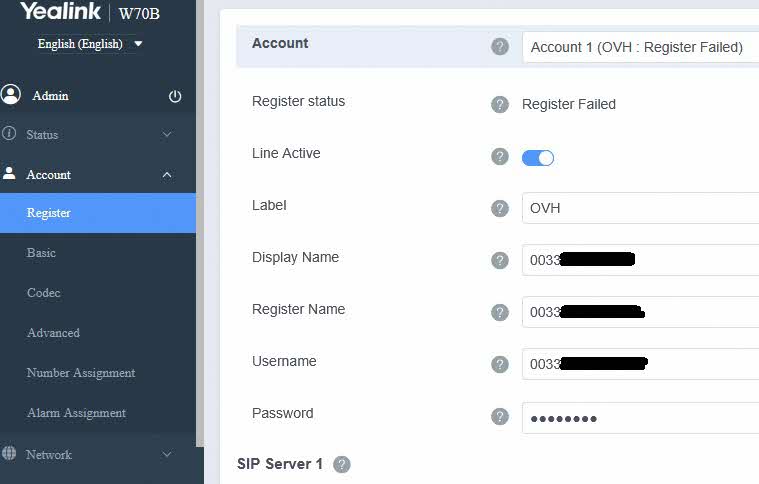Click the power logout icon beside Admin
Image resolution: width=759 pixels, height=484 pixels.
pos(175,96)
